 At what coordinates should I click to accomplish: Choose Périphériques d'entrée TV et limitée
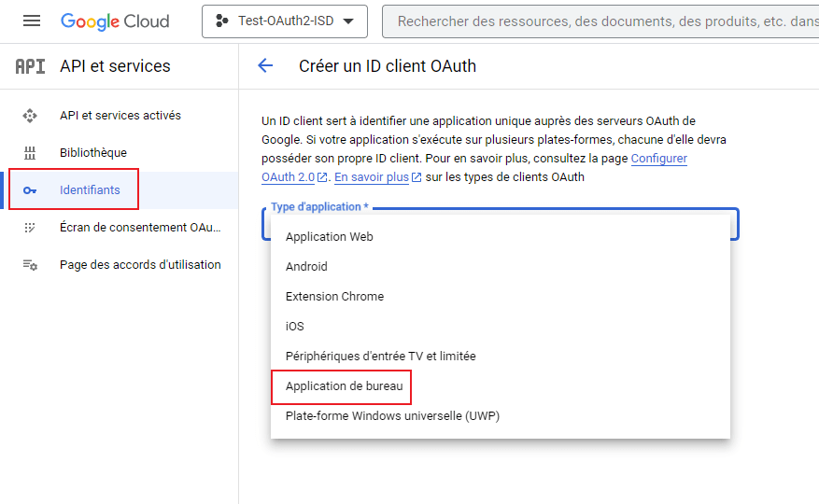click(x=380, y=357)
